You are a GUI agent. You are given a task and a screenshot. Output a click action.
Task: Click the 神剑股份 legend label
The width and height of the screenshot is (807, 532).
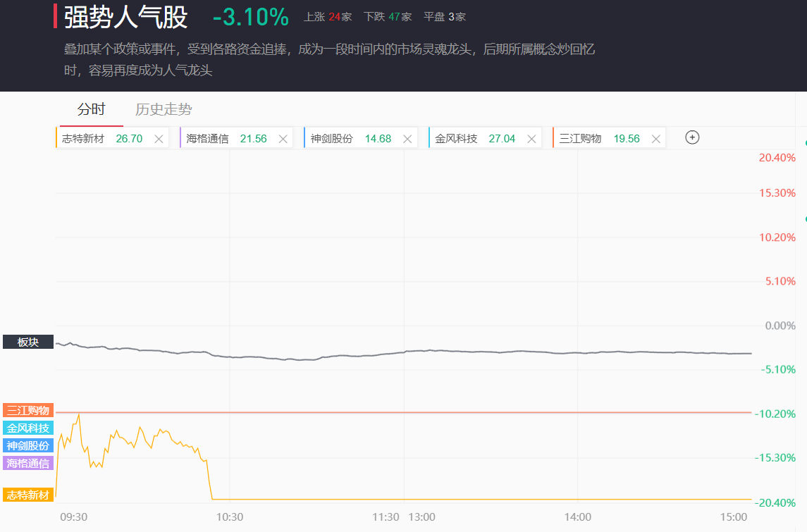(x=28, y=445)
